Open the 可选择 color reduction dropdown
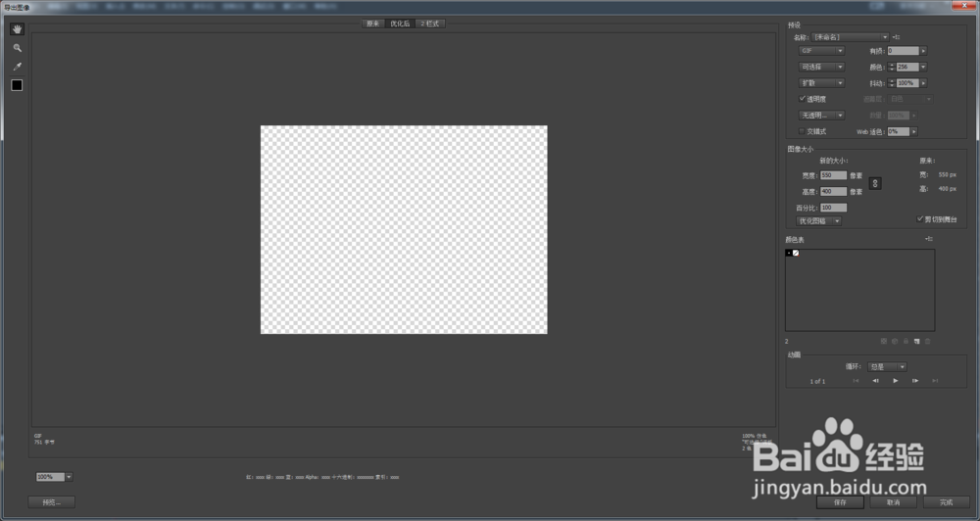This screenshot has height=521, width=980. point(821,67)
